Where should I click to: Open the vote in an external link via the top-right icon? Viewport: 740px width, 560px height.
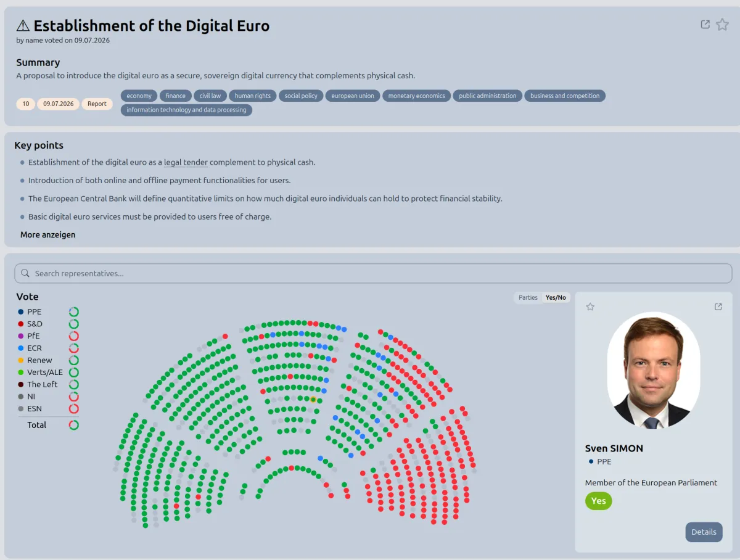coord(705,25)
